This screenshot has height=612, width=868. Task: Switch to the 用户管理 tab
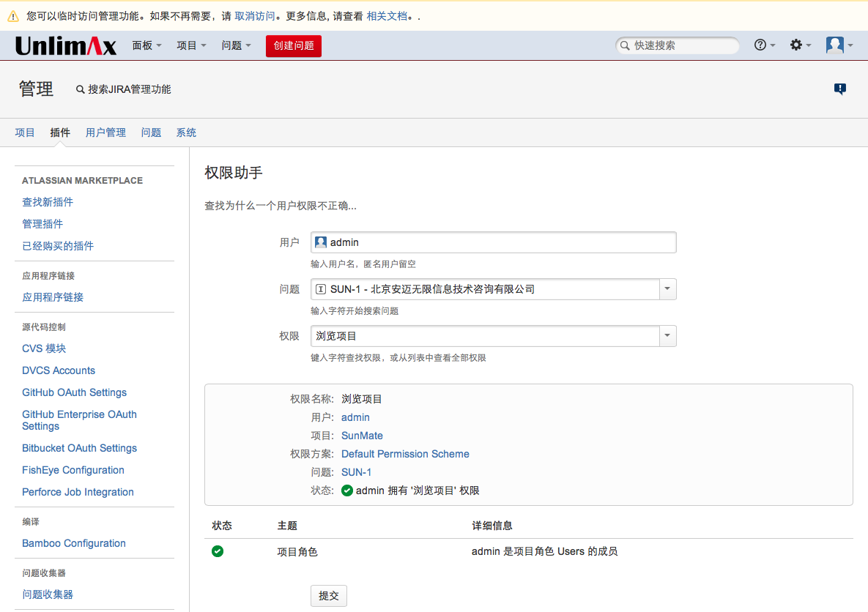tap(105, 133)
